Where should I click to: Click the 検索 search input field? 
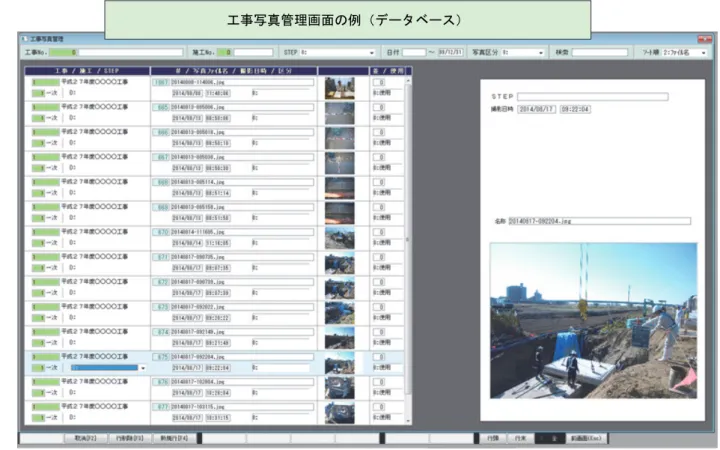click(599, 53)
